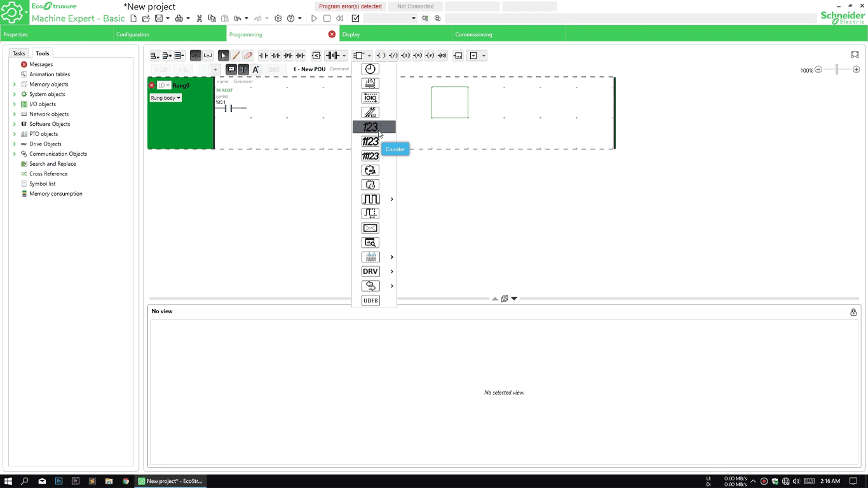Pick the message envelope function block
868x488 pixels.
click(370, 227)
